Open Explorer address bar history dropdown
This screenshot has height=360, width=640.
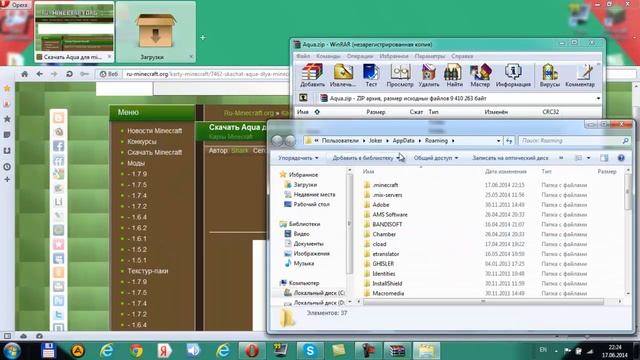pyautogui.click(x=498, y=141)
